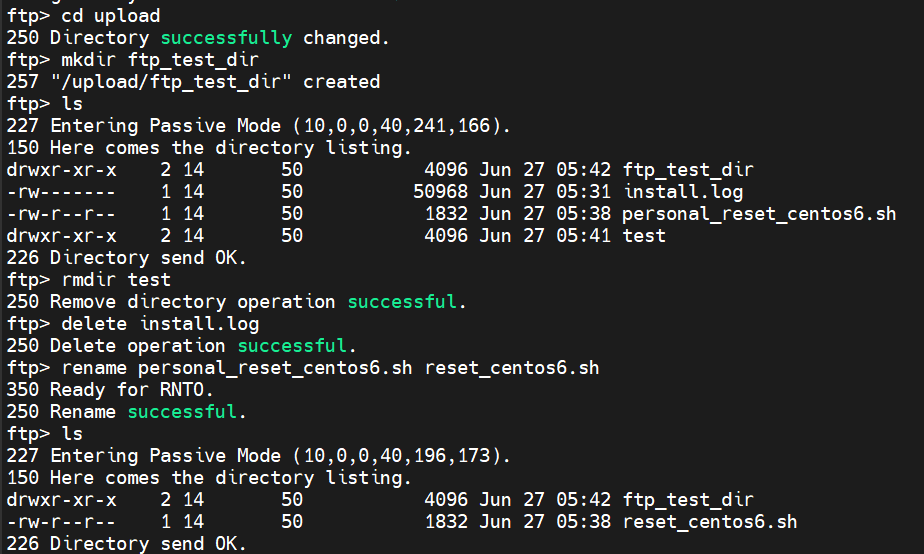Click the 'cd upload' command line
Viewport: 924px width, 554px height.
(83, 16)
